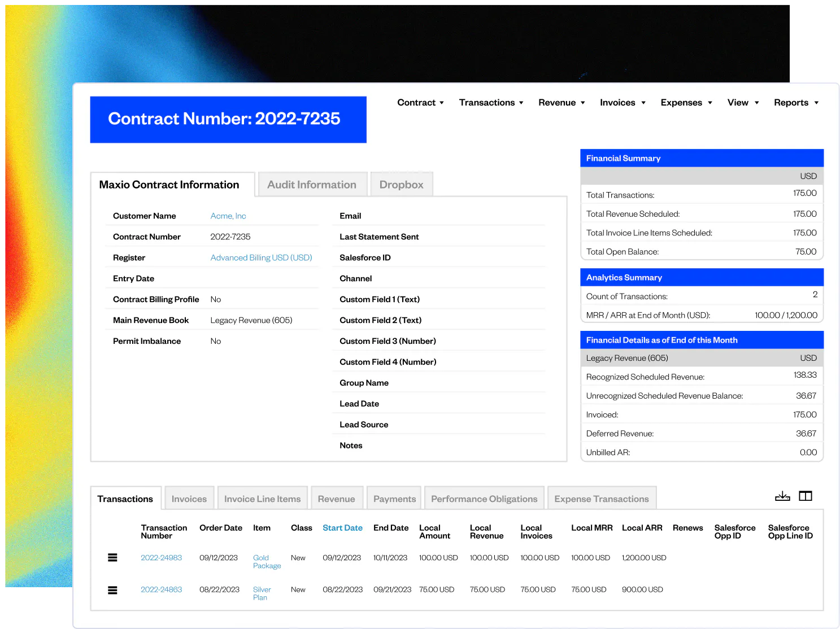Select the Maxio Contract Information tab
The image size is (840, 629).
(172, 185)
